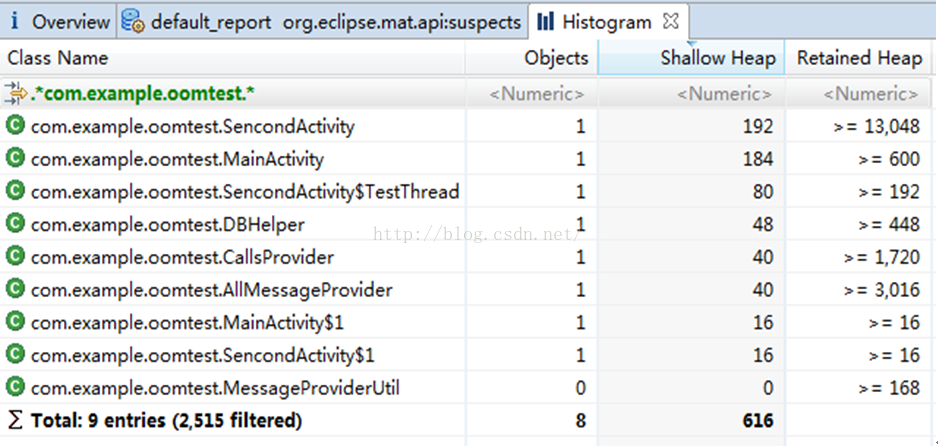Screen dimensions: 938x446
Task: Click the class icon beside SencondActivity row
Action: click(15, 127)
